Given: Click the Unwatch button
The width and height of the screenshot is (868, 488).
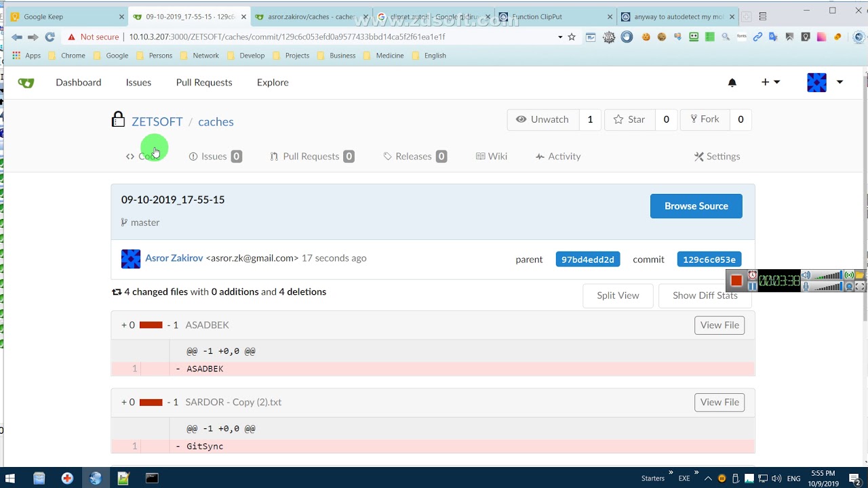Looking at the screenshot, I should (x=543, y=119).
